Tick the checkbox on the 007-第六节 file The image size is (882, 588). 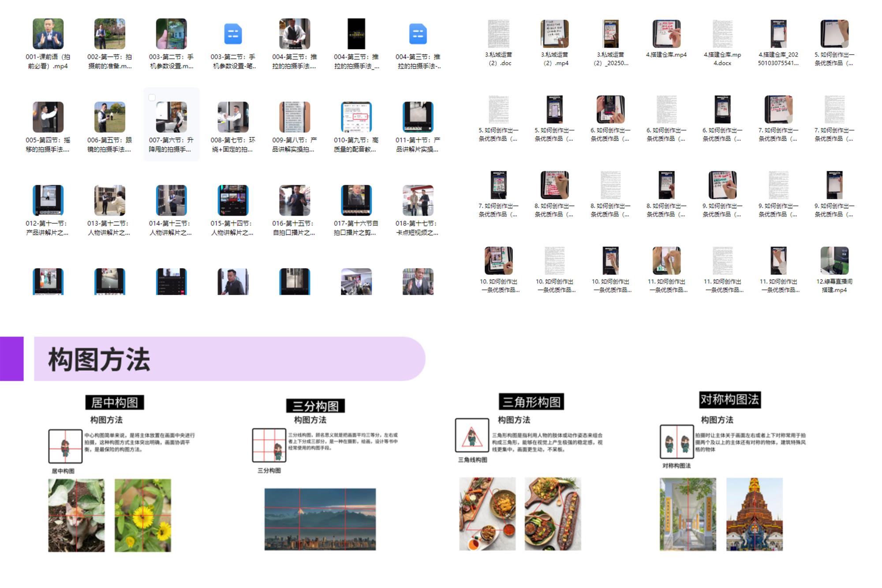coord(152,97)
